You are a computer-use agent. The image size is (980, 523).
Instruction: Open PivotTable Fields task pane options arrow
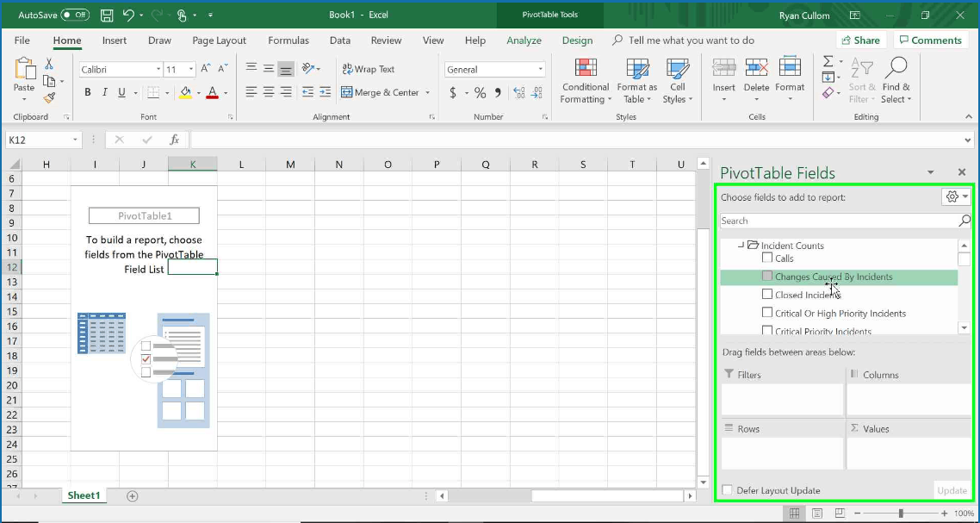931,172
